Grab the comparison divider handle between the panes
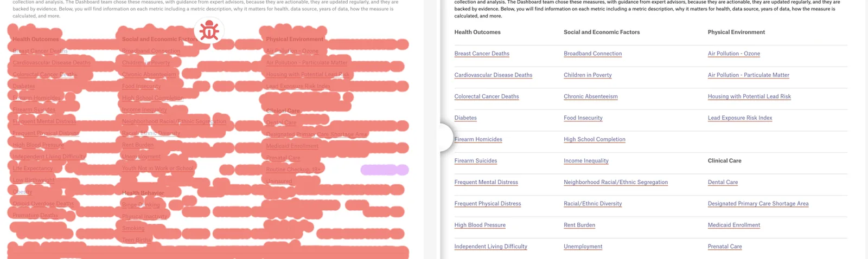The image size is (868, 259). tap(446, 138)
